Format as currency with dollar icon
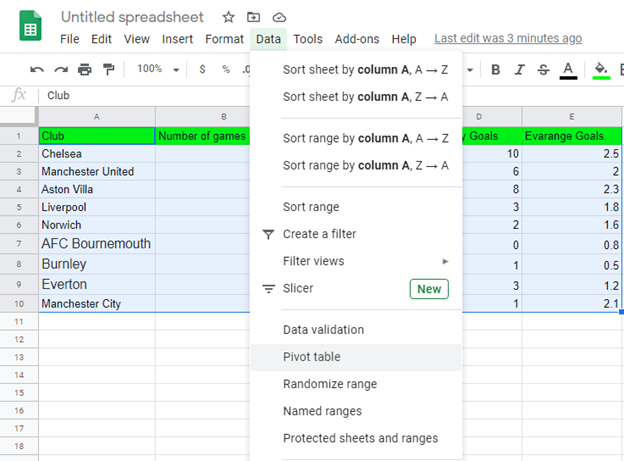This screenshot has width=624, height=461. [x=202, y=69]
